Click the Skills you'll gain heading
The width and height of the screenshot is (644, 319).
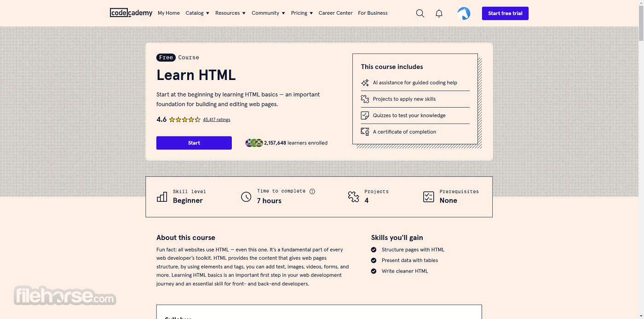point(397,238)
